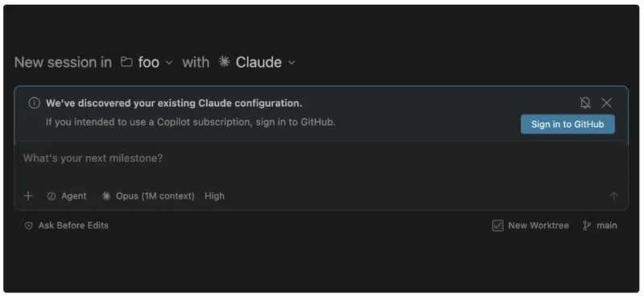The height and width of the screenshot is (296, 644).
Task: Click the git branch icon
Action: pos(587,225)
